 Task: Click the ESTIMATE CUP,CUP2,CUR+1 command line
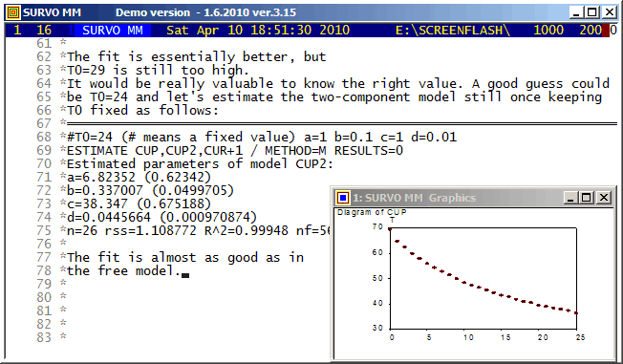coord(235,151)
